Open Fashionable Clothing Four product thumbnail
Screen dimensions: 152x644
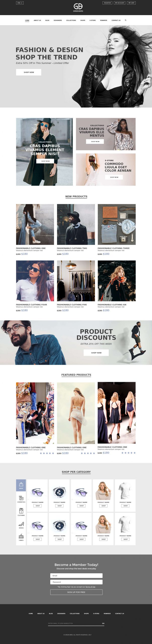(35, 281)
